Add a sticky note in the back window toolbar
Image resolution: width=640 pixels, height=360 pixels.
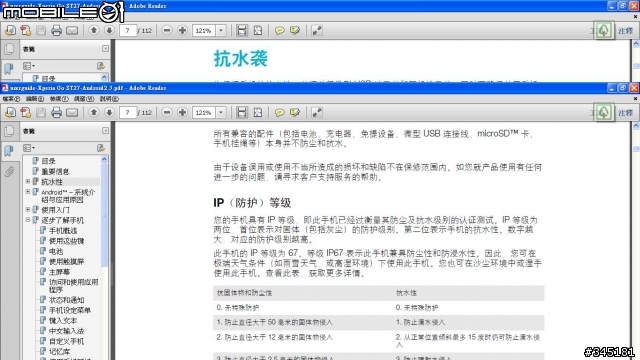(280, 30)
